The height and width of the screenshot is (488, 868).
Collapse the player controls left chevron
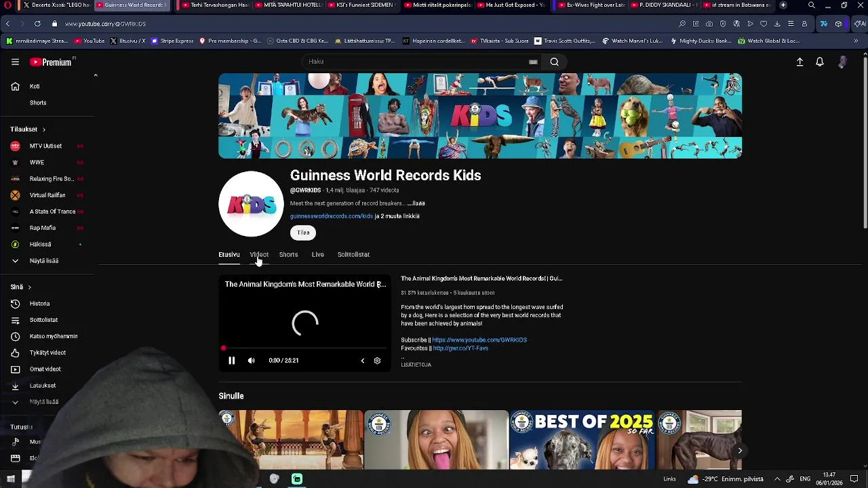[362, 361]
